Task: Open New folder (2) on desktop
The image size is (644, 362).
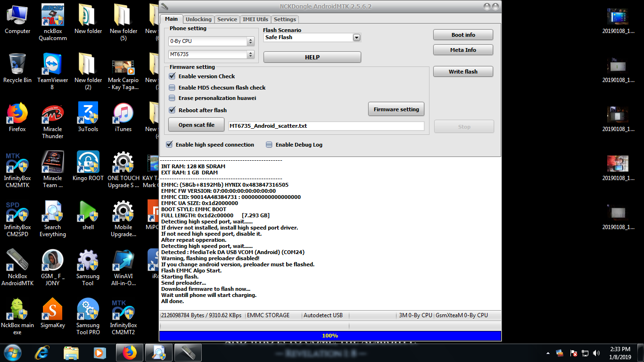Action: point(88,71)
